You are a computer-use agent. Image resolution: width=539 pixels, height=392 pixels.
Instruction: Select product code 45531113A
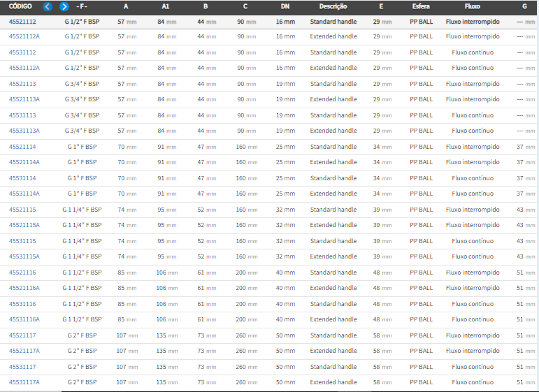(x=24, y=131)
